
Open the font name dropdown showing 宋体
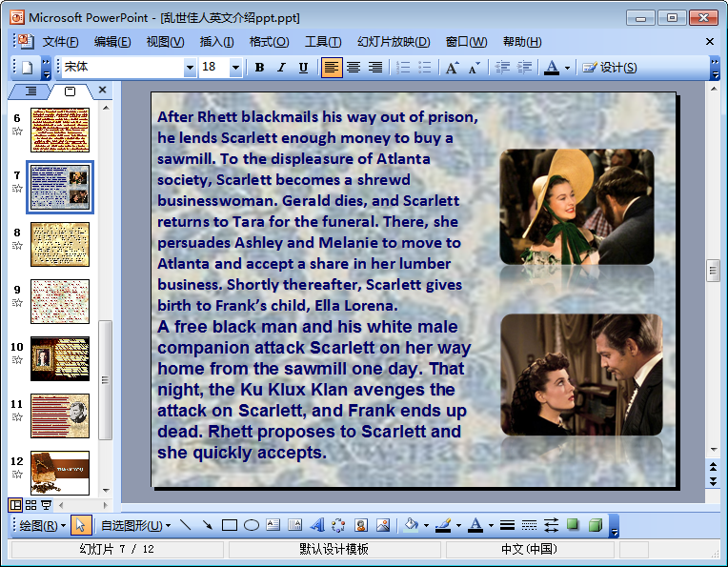click(x=190, y=68)
